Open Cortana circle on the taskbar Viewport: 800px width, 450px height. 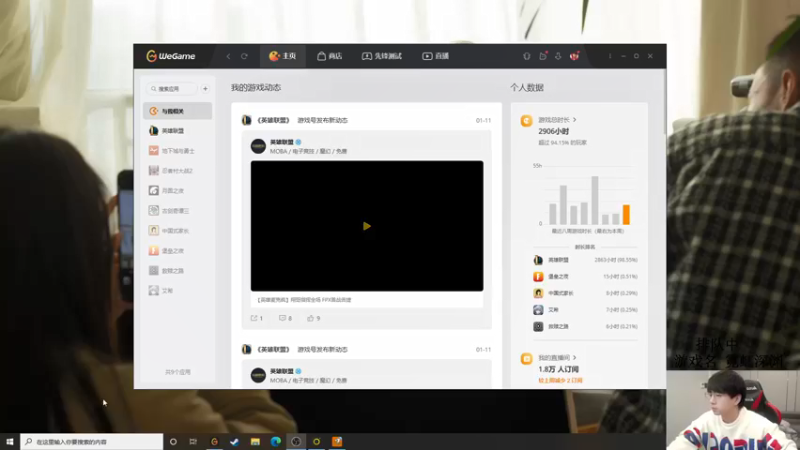[x=173, y=441]
